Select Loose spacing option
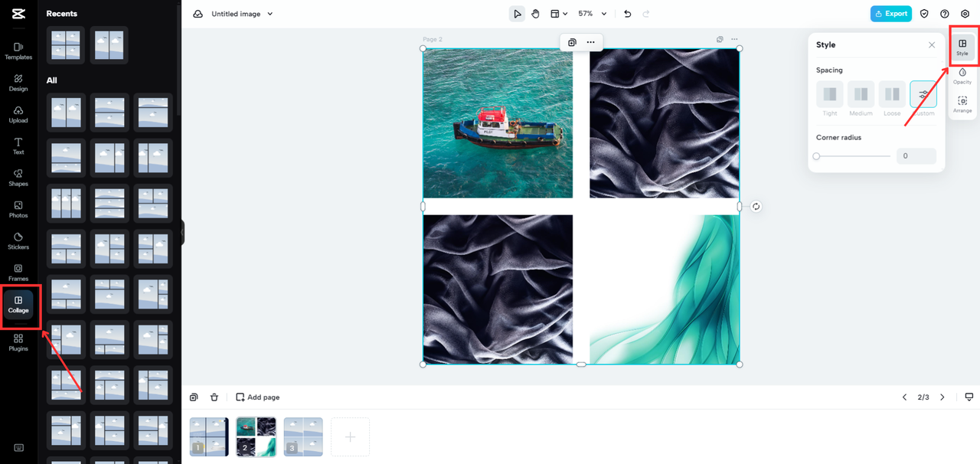This screenshot has width=980, height=464. click(892, 94)
